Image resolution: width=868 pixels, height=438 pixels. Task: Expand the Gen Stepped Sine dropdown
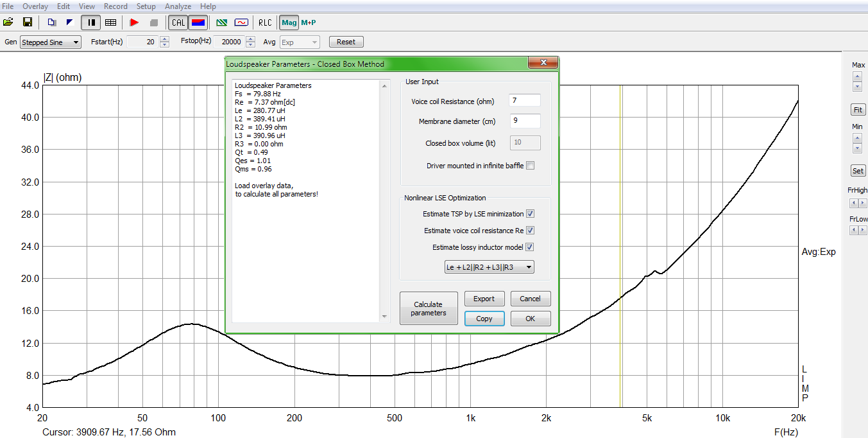coord(76,42)
